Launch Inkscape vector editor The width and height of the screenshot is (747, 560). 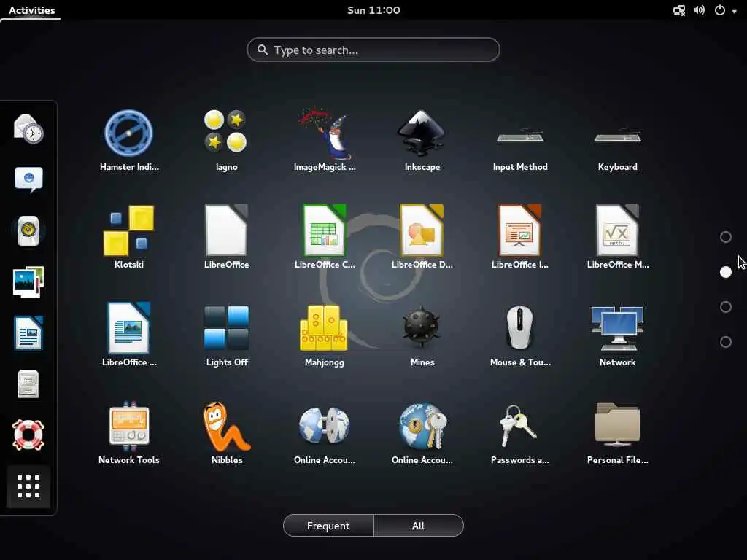[422, 140]
